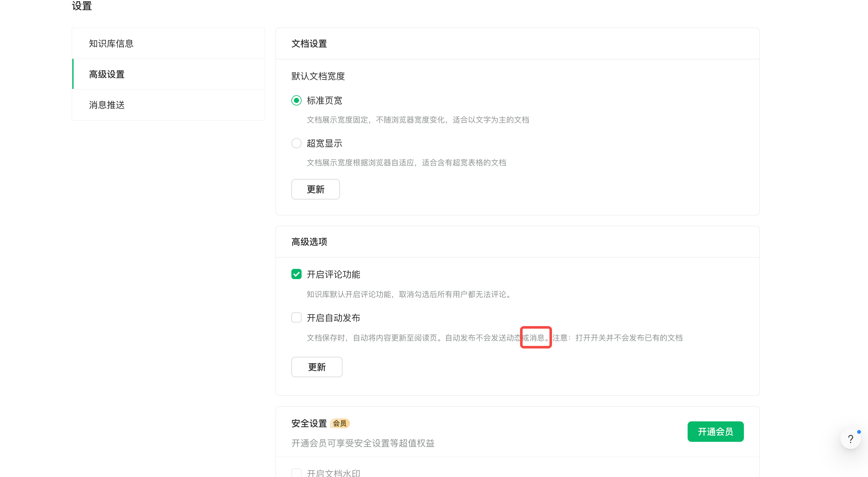Uncheck the 开启评论功能 checkbox
The width and height of the screenshot is (868, 477).
[x=296, y=274]
